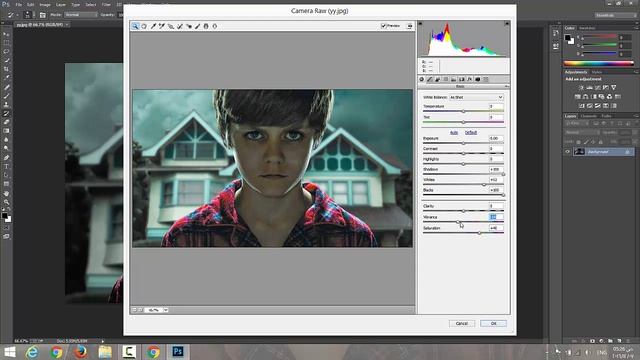Image resolution: width=640 pixels, height=360 pixels.
Task: Select Camera Raw Adjustment Brush tool
Action: click(198, 26)
